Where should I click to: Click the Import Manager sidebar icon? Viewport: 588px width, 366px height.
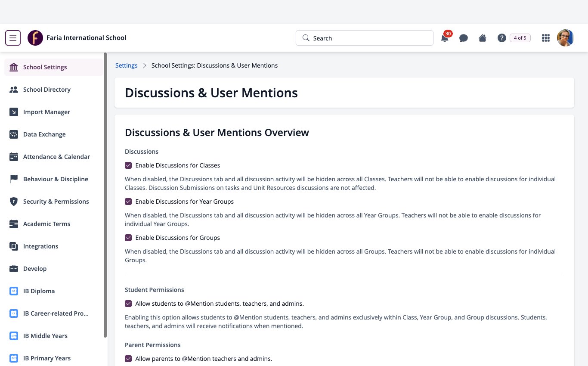(14, 112)
